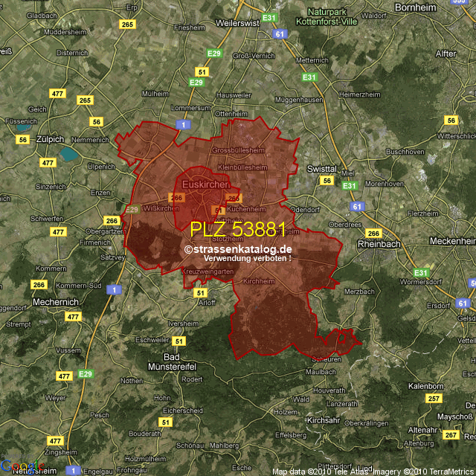Select the Bad Münstereifel town label

pyautogui.click(x=176, y=361)
